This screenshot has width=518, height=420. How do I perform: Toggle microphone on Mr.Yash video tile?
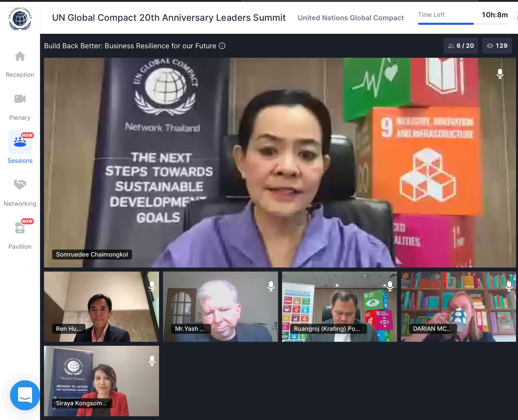[271, 286]
